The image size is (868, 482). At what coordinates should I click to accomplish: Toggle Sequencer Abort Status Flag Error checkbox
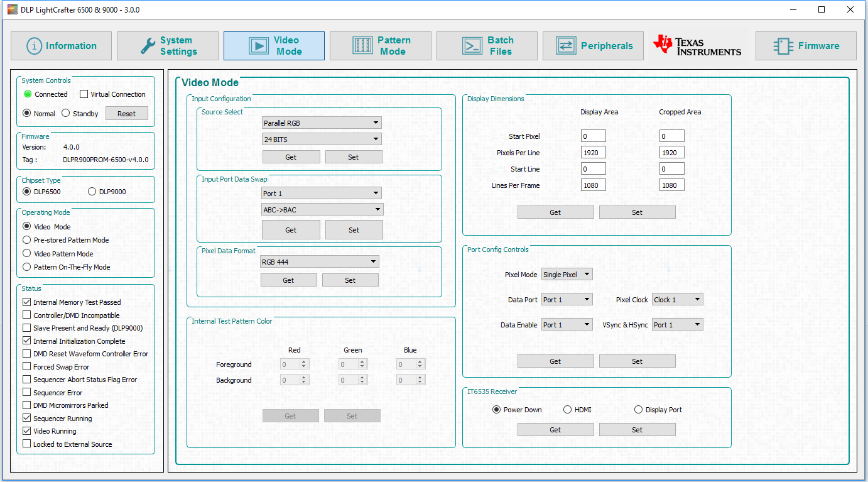[26, 380]
